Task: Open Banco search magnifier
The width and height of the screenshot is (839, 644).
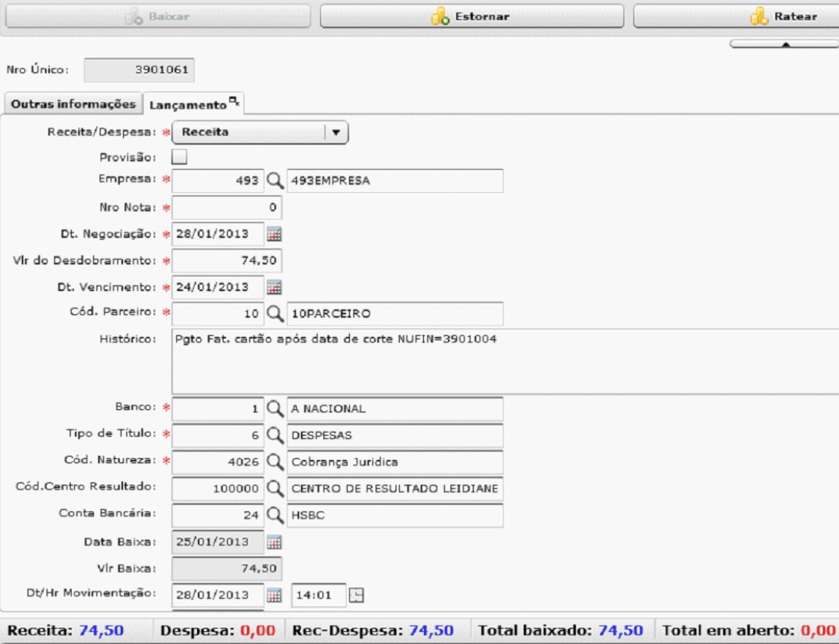Action: tap(275, 408)
